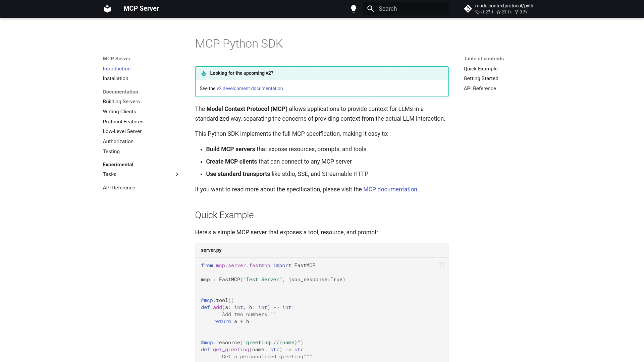Open Tasks under Experimental
Screen dimensions: 644x362
109,174
